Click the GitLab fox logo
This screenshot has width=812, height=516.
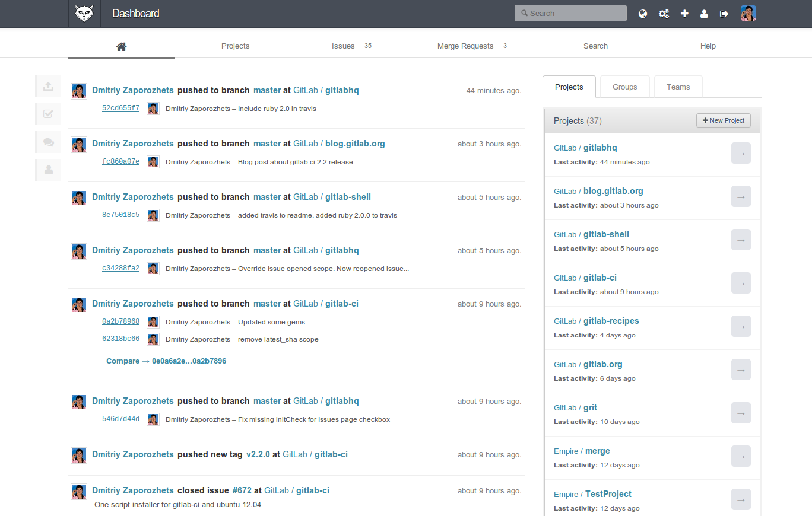pos(84,13)
